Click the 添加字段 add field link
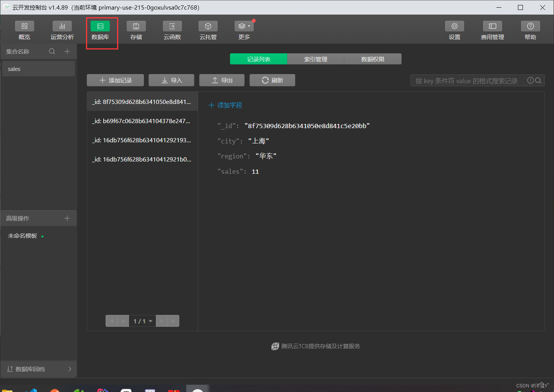Screen dimensions: 554x392 [225, 105]
